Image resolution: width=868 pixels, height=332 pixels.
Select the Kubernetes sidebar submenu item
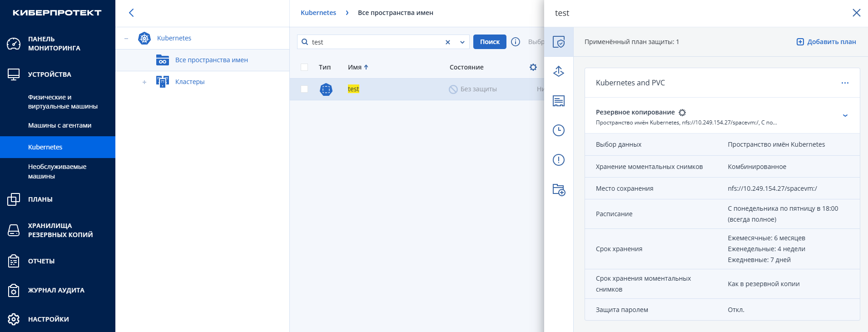58,147
